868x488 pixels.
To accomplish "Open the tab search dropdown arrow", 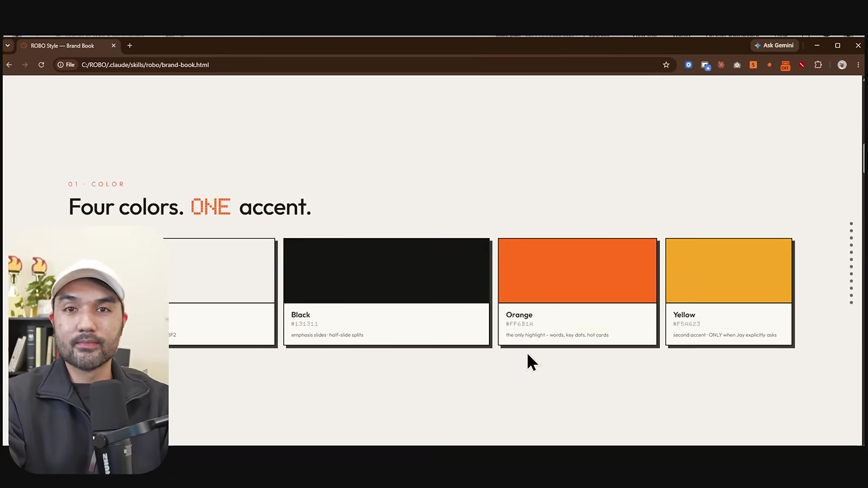I will tap(7, 45).
